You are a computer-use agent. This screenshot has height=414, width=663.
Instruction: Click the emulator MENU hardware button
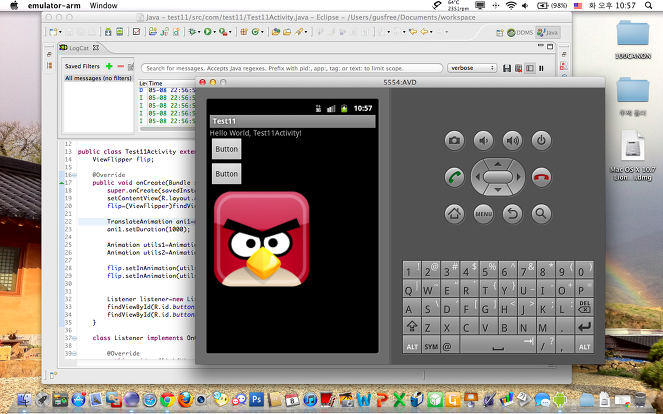(483, 214)
